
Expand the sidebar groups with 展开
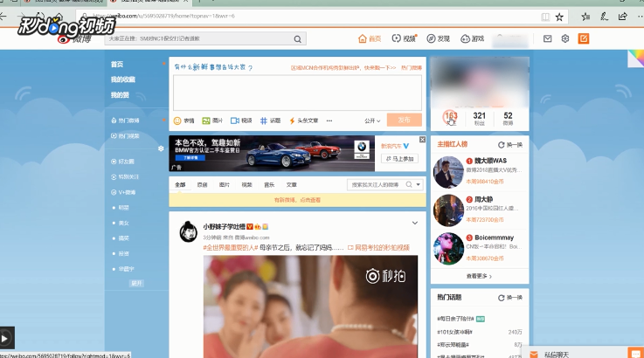136,283
